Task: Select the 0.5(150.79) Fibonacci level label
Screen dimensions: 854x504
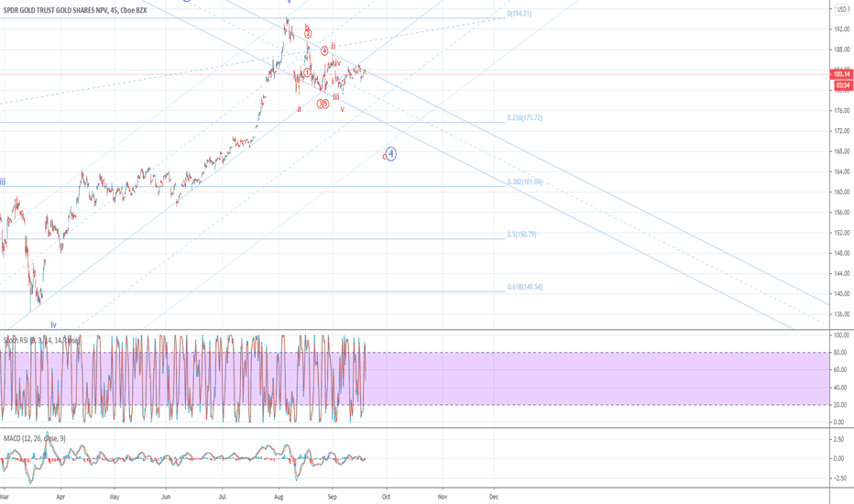Action: pos(521,235)
